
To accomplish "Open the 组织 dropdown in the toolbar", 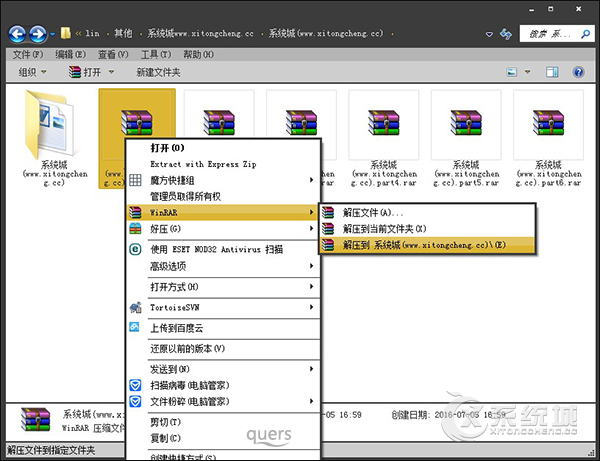I will pyautogui.click(x=32, y=72).
